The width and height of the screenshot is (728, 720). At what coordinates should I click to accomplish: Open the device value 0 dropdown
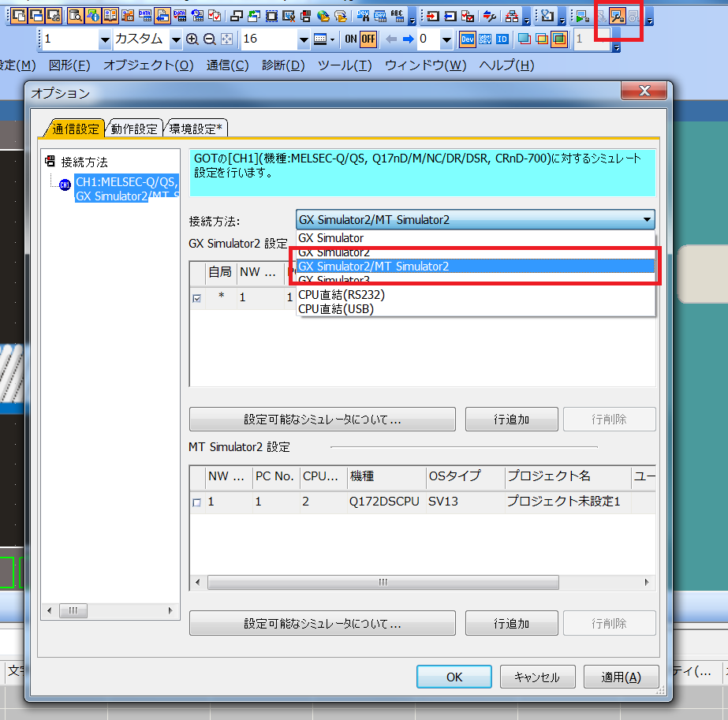[x=446, y=39]
